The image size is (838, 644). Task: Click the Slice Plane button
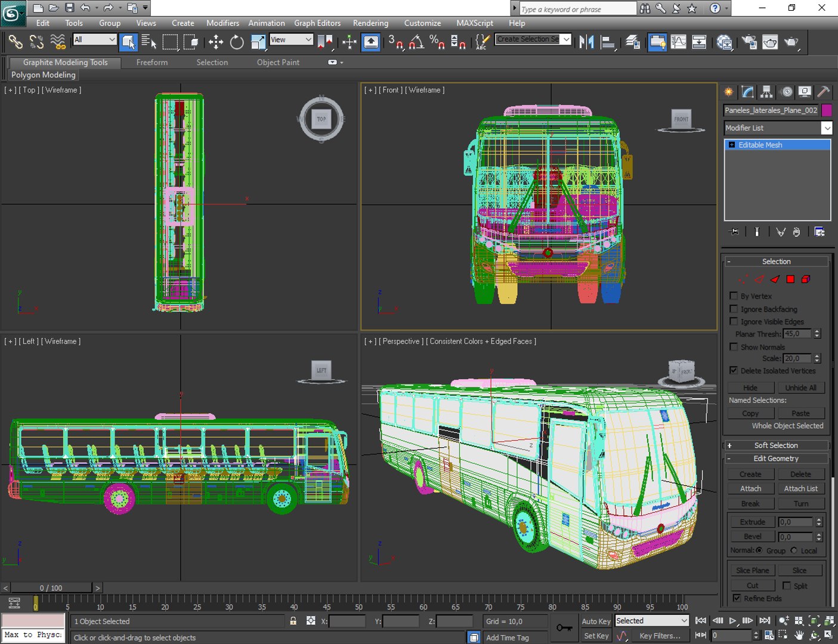point(752,571)
